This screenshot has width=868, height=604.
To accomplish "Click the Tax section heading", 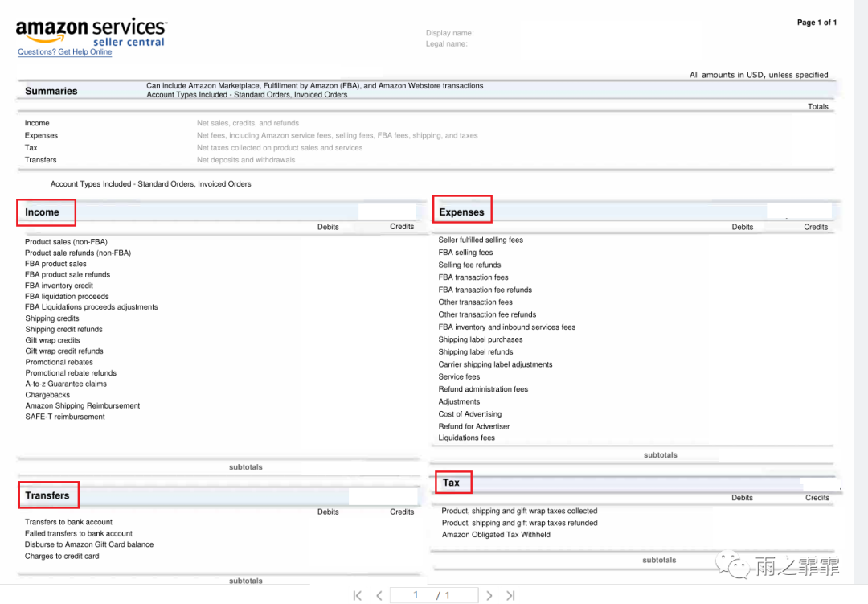I will point(451,483).
